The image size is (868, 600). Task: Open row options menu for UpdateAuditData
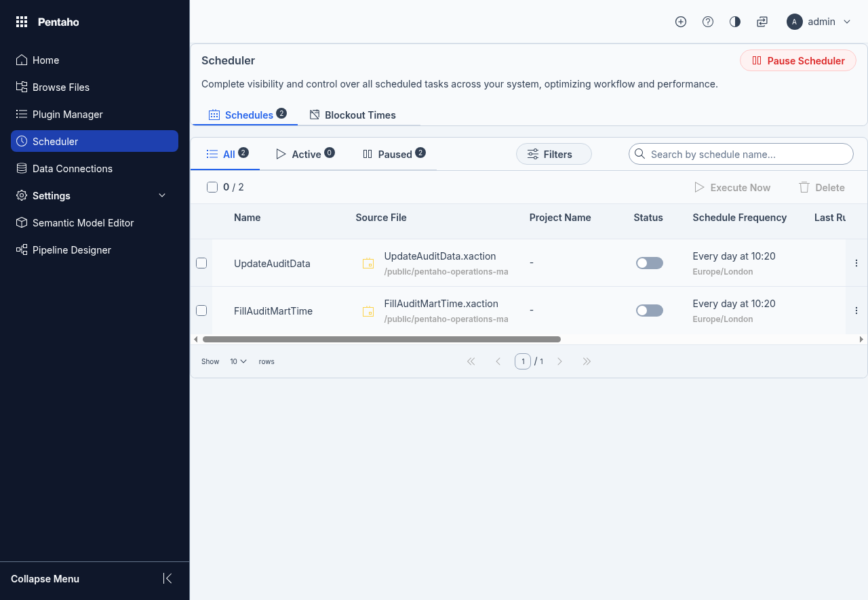(x=856, y=263)
